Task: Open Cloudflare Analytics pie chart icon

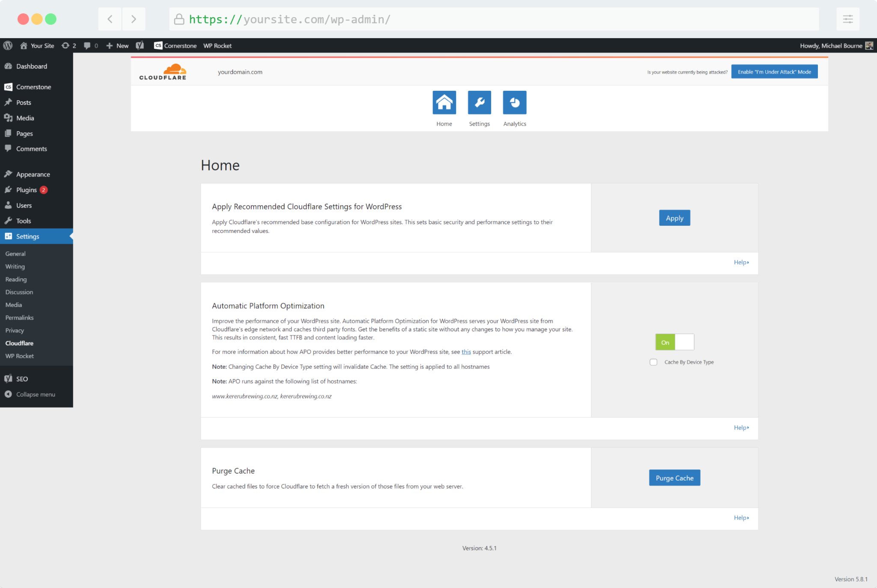Action: tap(514, 102)
